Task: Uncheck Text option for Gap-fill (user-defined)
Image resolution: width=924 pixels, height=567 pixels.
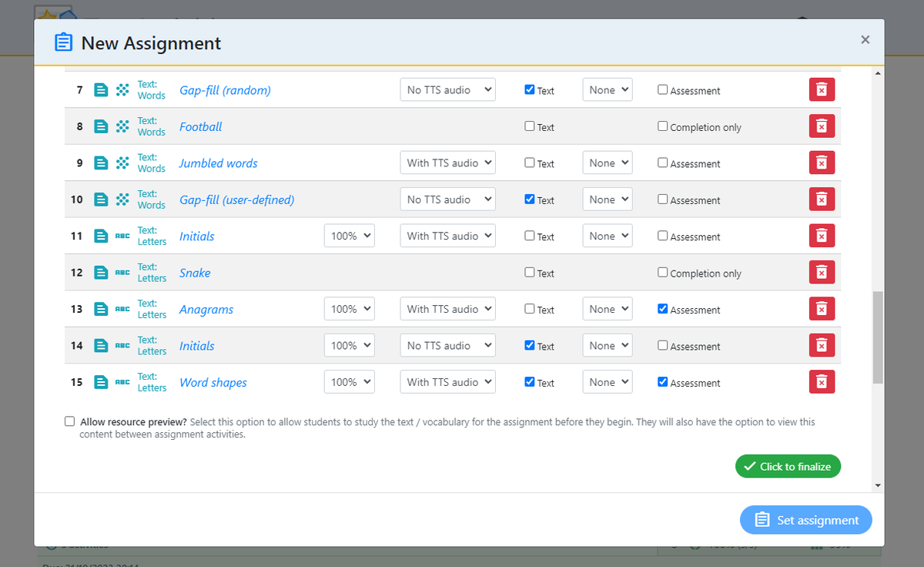Action: (530, 199)
